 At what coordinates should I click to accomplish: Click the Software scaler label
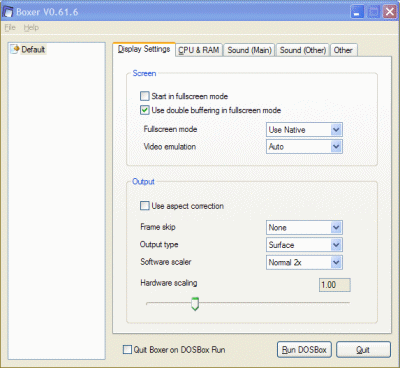[x=166, y=262]
